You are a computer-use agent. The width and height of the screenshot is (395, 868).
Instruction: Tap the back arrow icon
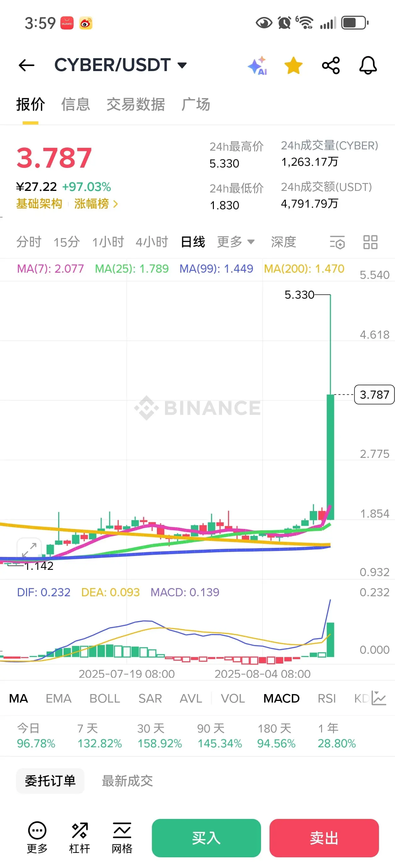(27, 65)
